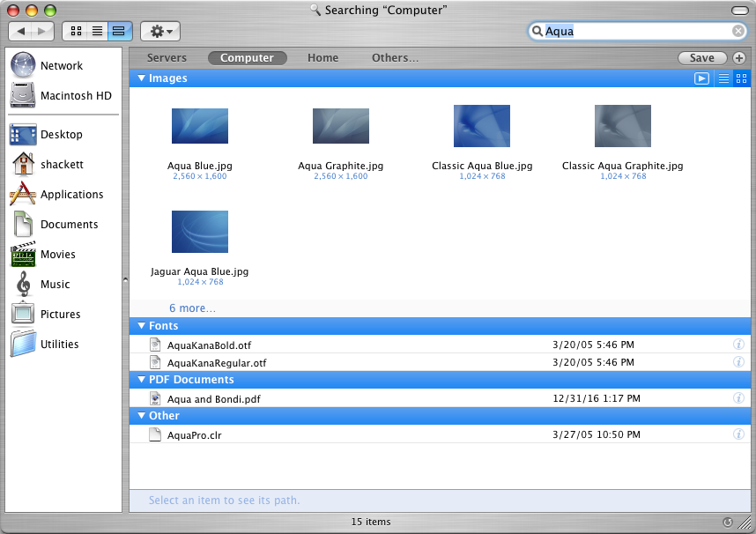Viewport: 756px width, 534px height.
Task: Click in the Aqua search field
Action: coord(634,31)
